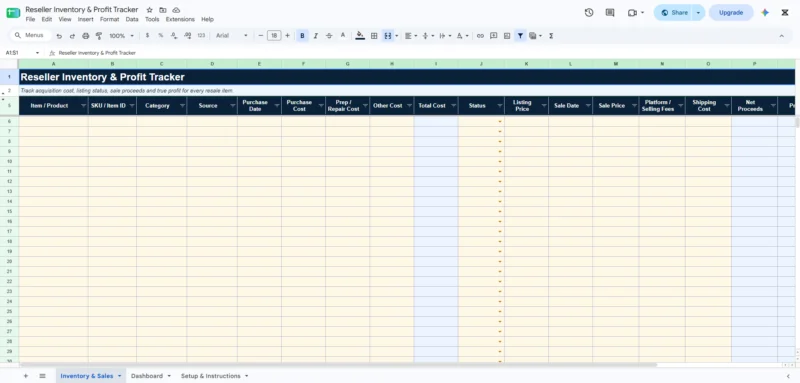Open the 123 more formats menu
Image resolution: width=800 pixels, height=383 pixels.
coord(201,36)
